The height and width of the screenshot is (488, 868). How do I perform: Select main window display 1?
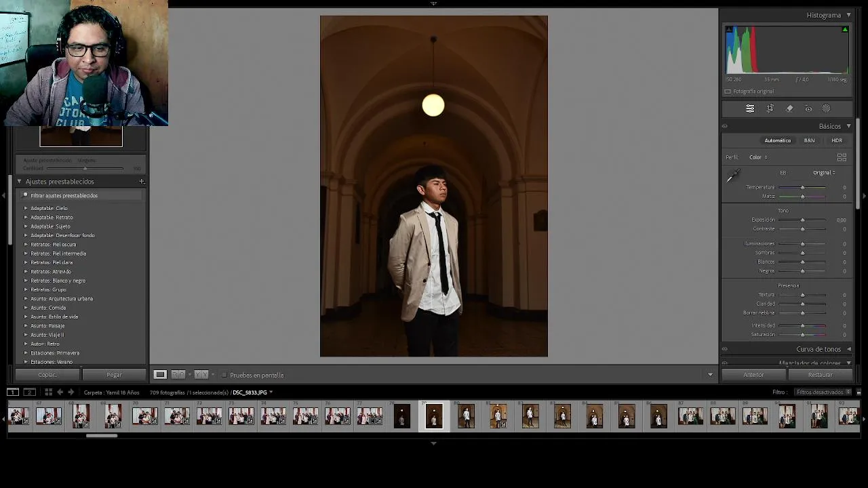click(13, 392)
